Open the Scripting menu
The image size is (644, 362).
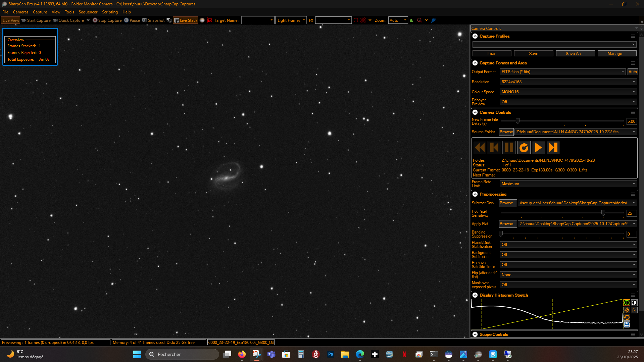pyautogui.click(x=110, y=12)
